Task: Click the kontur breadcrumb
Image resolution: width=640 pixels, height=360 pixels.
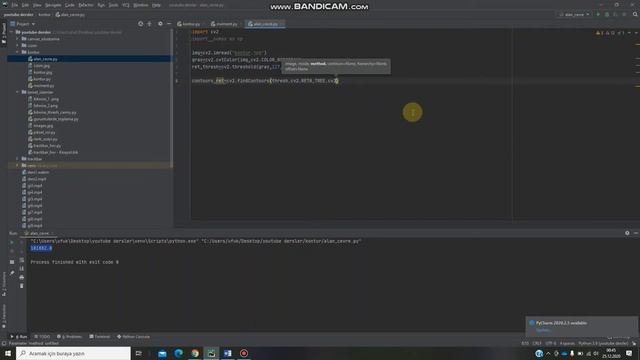Action: pyautogui.click(x=44, y=15)
